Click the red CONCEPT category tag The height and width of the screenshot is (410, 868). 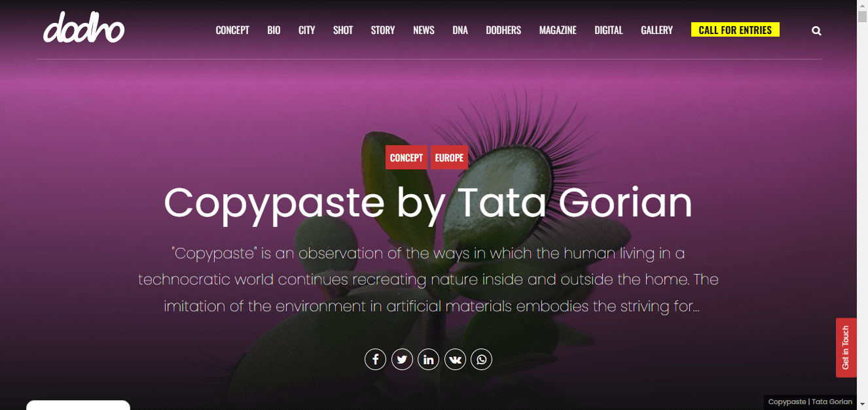pyautogui.click(x=407, y=158)
